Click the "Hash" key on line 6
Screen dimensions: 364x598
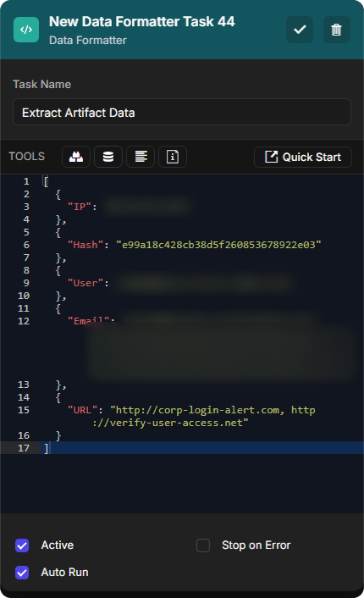(x=85, y=245)
